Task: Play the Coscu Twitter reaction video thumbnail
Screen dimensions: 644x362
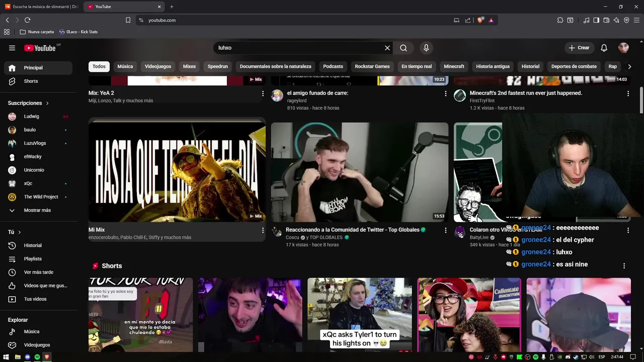Action: (x=360, y=172)
